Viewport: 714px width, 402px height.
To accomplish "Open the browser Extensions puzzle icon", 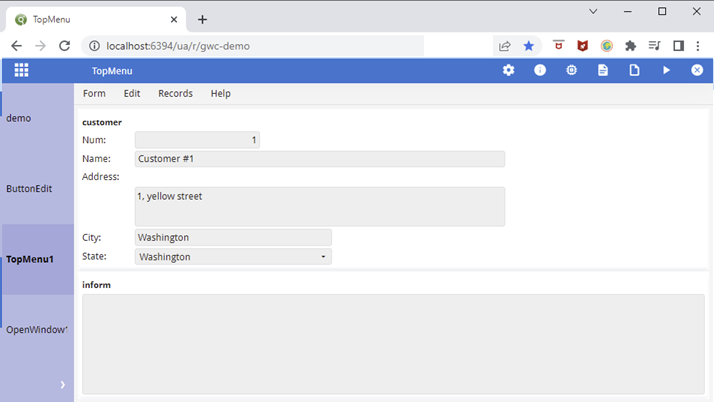I will (631, 46).
